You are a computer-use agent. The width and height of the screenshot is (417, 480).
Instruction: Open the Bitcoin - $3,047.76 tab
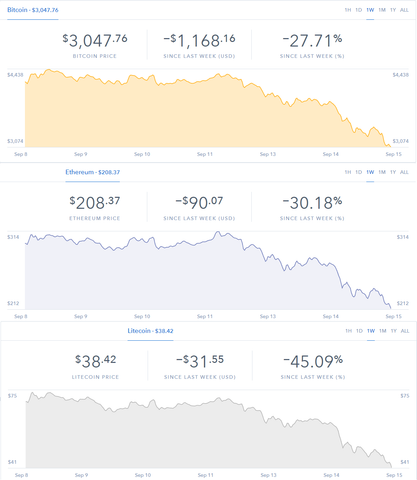tap(33, 10)
